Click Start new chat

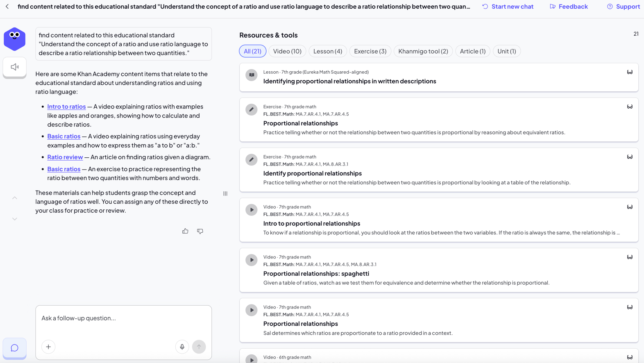tap(508, 7)
